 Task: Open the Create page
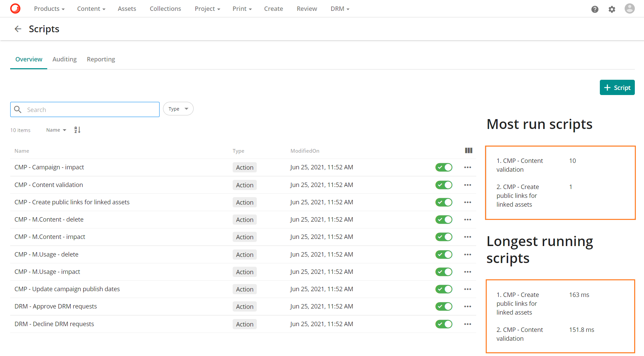click(273, 9)
